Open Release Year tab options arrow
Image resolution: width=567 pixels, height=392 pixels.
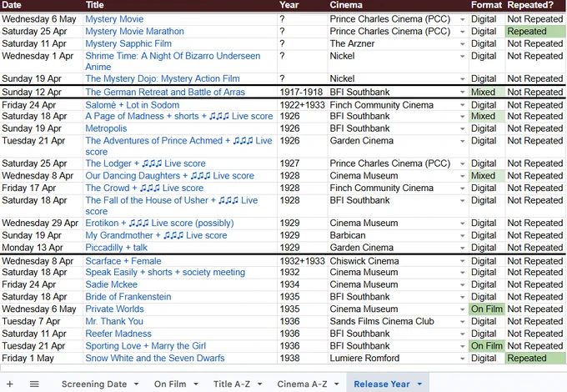pos(419,384)
